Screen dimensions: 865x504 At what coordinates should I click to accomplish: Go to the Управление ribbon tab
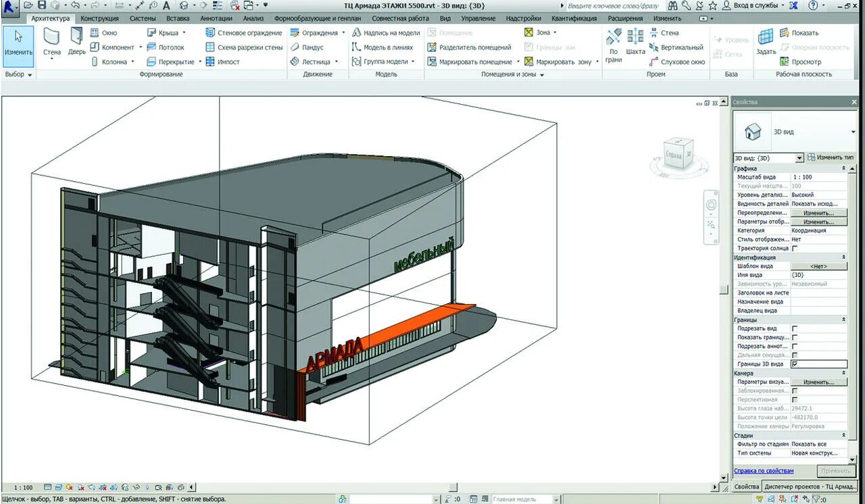tap(478, 18)
